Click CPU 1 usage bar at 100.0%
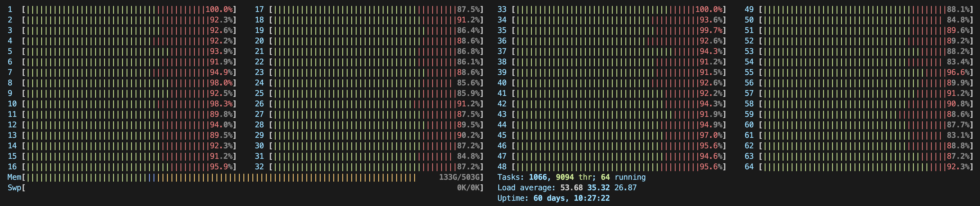 coord(129,9)
